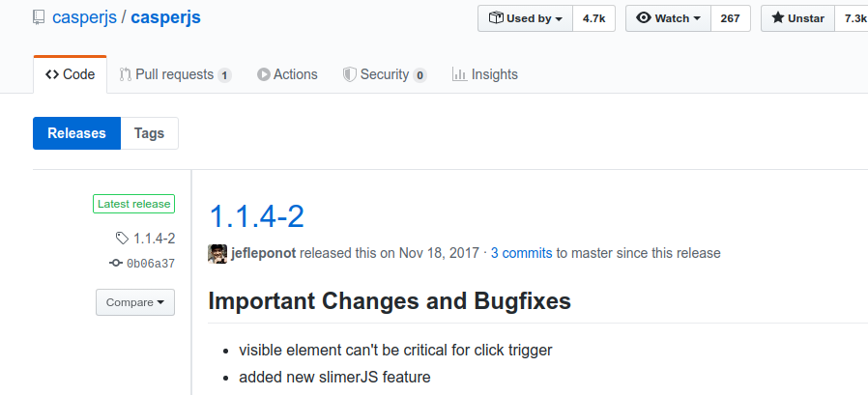Switch to the Pull requests tab
868x395 pixels.
pyautogui.click(x=176, y=74)
